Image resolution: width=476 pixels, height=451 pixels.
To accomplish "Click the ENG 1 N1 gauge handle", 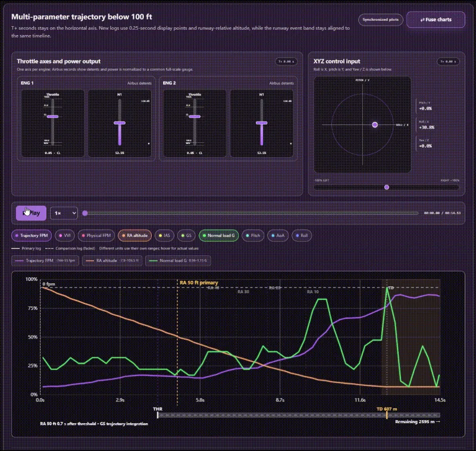I will 120,123.
